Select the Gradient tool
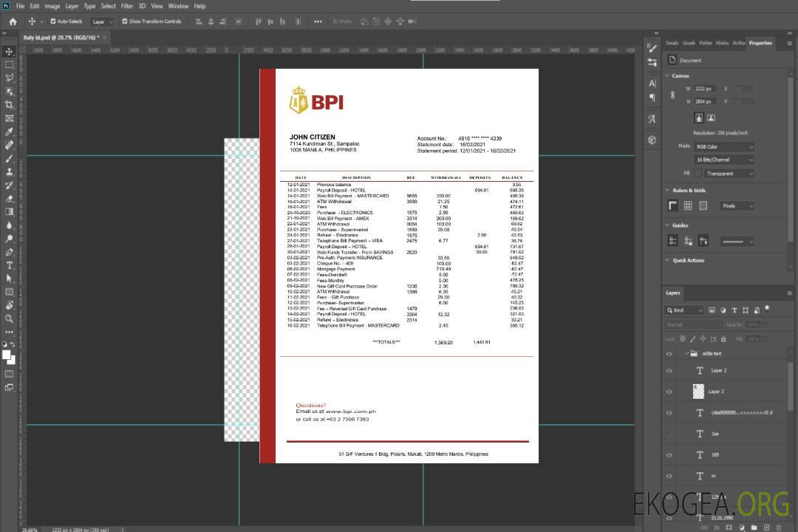 (x=9, y=212)
